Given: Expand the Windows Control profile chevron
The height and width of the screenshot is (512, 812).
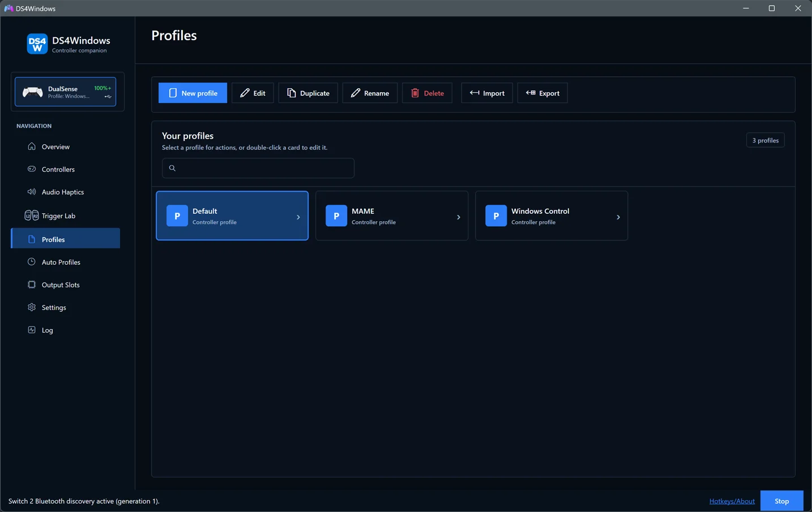Looking at the screenshot, I should 618,217.
